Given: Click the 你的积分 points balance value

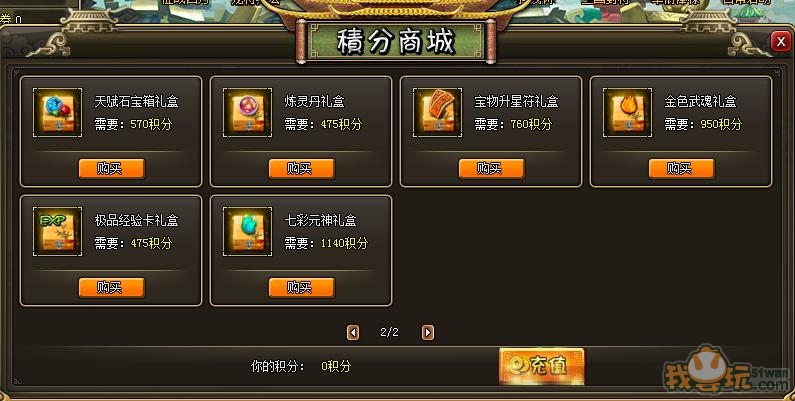Looking at the screenshot, I should tap(336, 366).
